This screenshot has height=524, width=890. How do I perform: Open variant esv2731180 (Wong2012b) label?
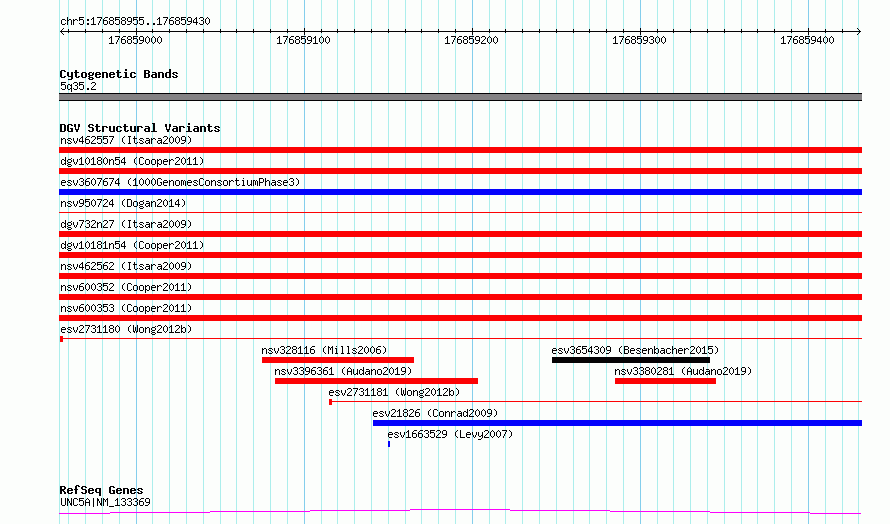point(126,329)
